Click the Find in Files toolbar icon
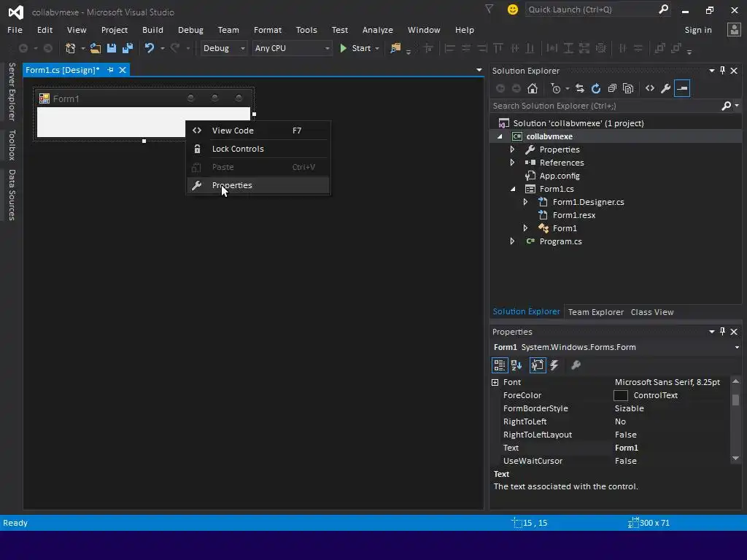The height and width of the screenshot is (560, 747). pyautogui.click(x=395, y=48)
